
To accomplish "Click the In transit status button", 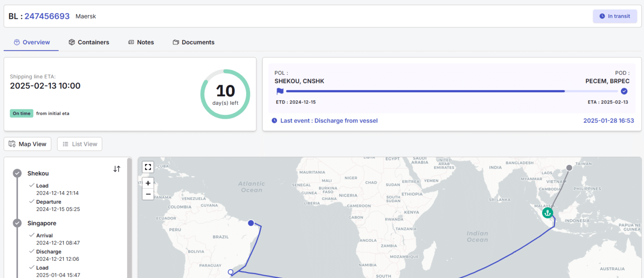I will pos(615,16).
